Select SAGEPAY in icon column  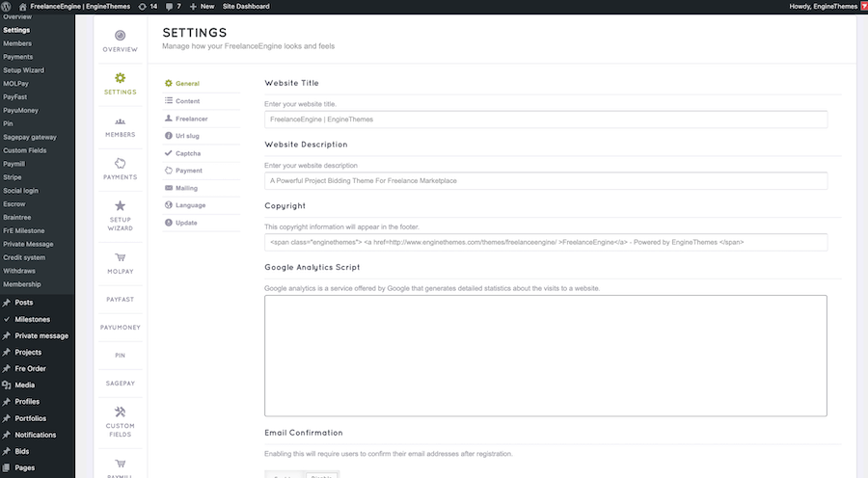[x=121, y=384]
